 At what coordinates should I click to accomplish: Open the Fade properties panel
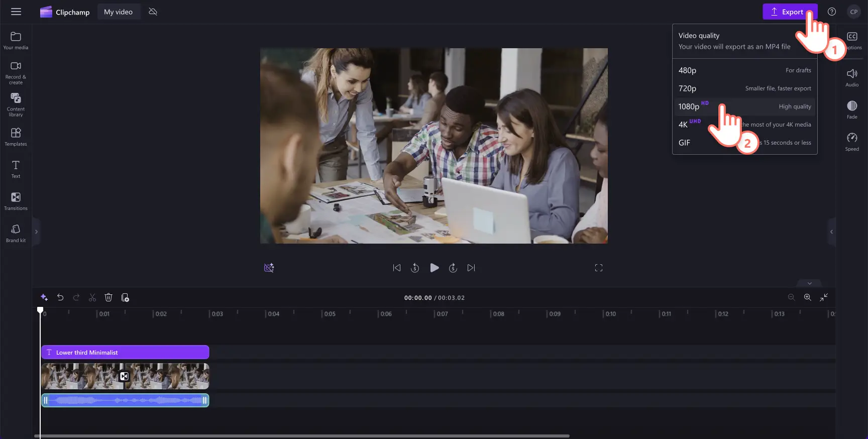coord(852,110)
